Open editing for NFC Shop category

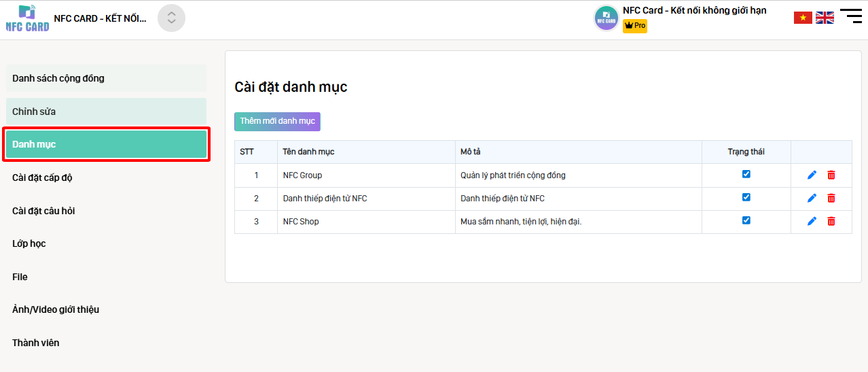coord(812,222)
